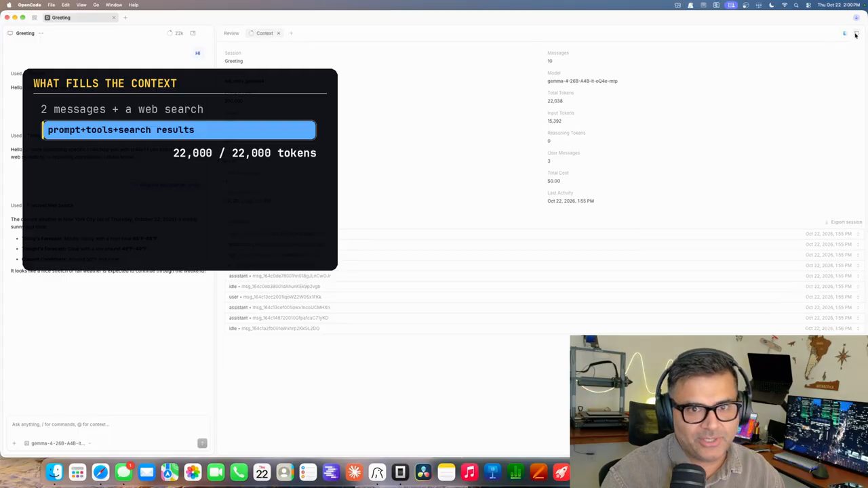Viewport: 868px width, 488px height.
Task: Open Maps from the Dock
Action: pos(170,472)
